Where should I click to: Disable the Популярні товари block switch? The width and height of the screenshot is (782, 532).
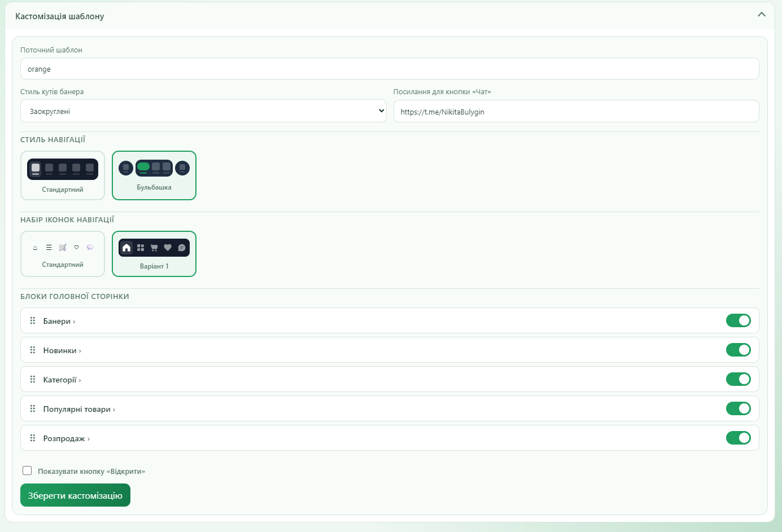[x=739, y=408]
